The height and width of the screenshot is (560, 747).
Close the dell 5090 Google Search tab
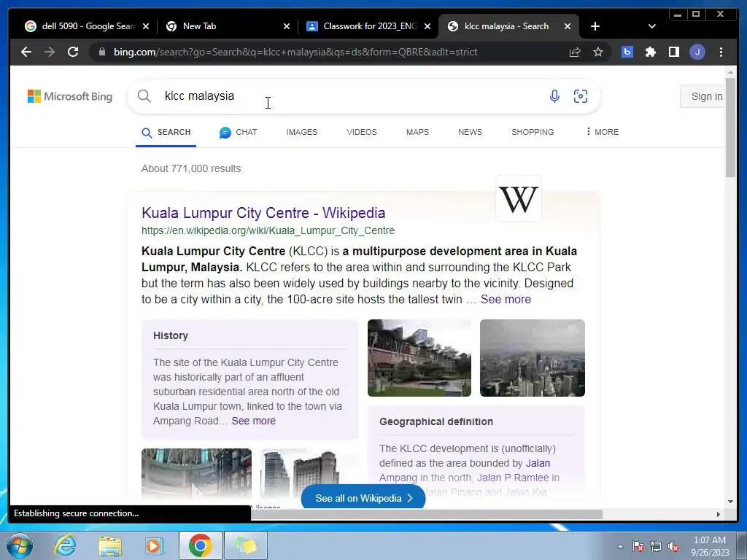146,26
